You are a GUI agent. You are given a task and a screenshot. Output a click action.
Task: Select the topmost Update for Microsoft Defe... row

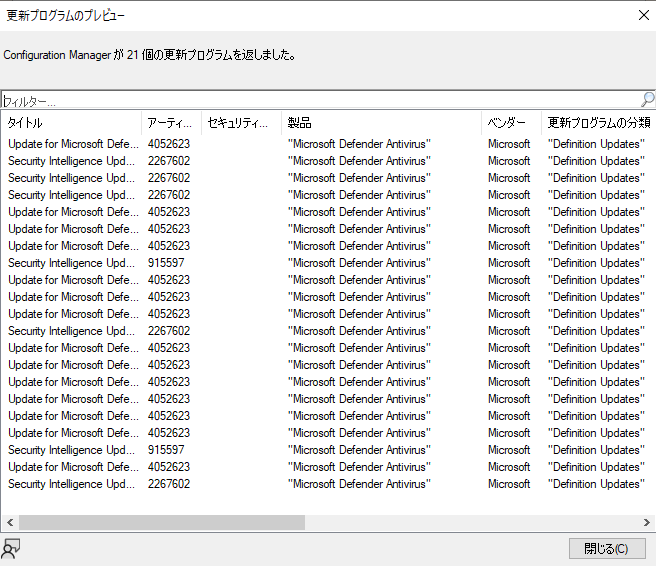click(327, 144)
